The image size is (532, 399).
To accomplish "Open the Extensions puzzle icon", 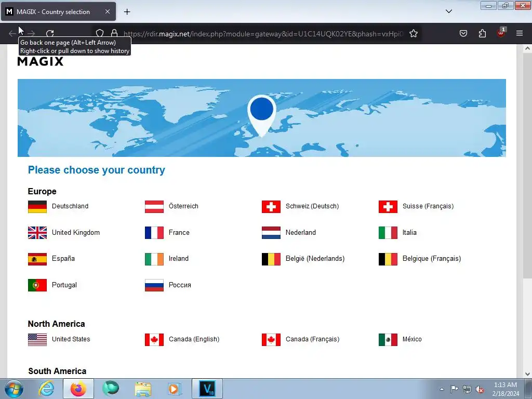I will tap(482, 33).
